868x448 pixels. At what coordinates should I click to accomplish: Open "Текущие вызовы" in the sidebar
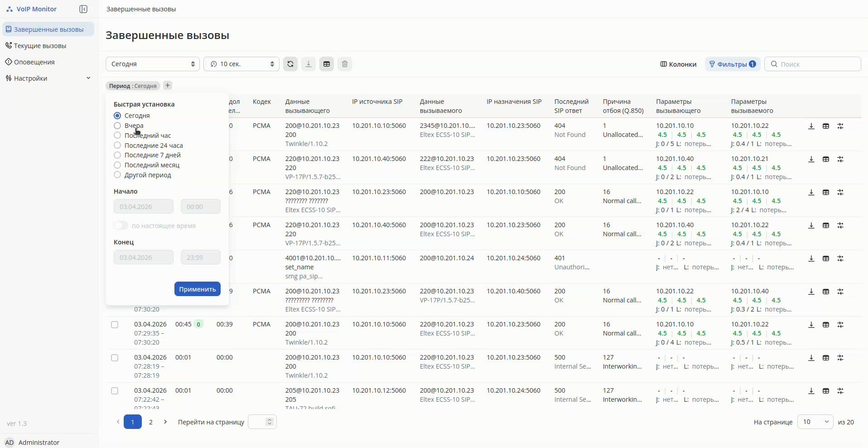point(40,46)
